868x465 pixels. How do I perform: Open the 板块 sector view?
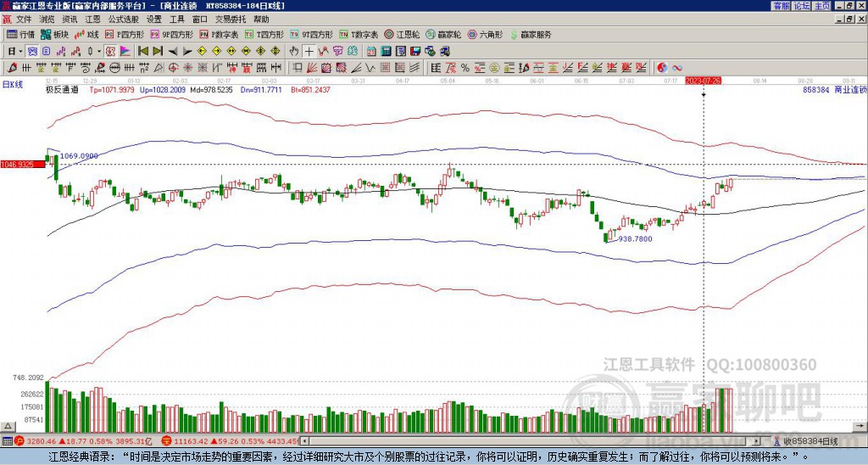point(54,34)
